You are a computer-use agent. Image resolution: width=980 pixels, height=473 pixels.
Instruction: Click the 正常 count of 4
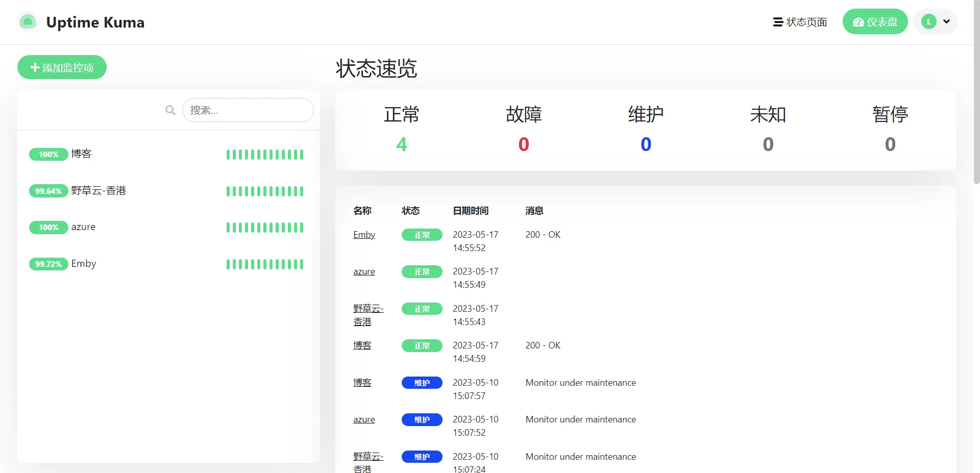[x=402, y=144]
